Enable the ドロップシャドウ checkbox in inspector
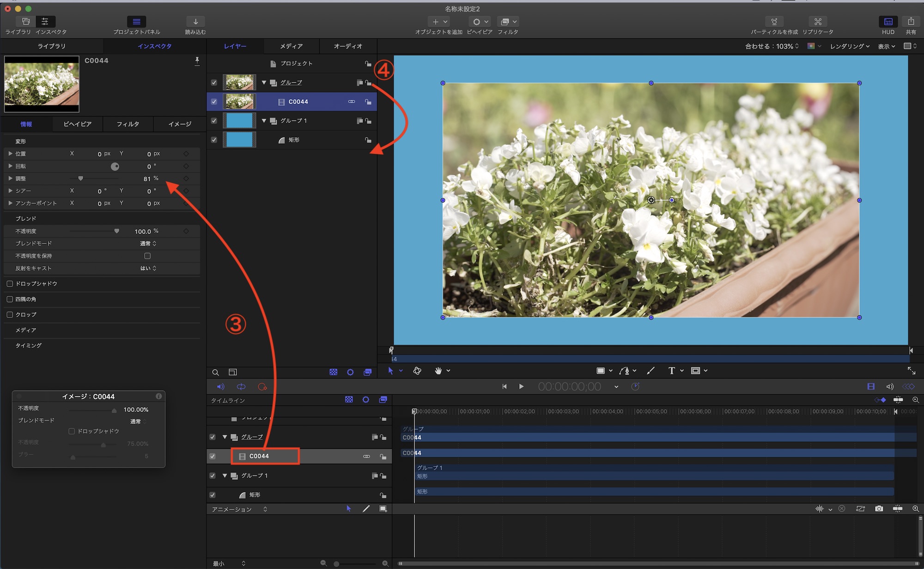The image size is (924, 569). point(10,284)
